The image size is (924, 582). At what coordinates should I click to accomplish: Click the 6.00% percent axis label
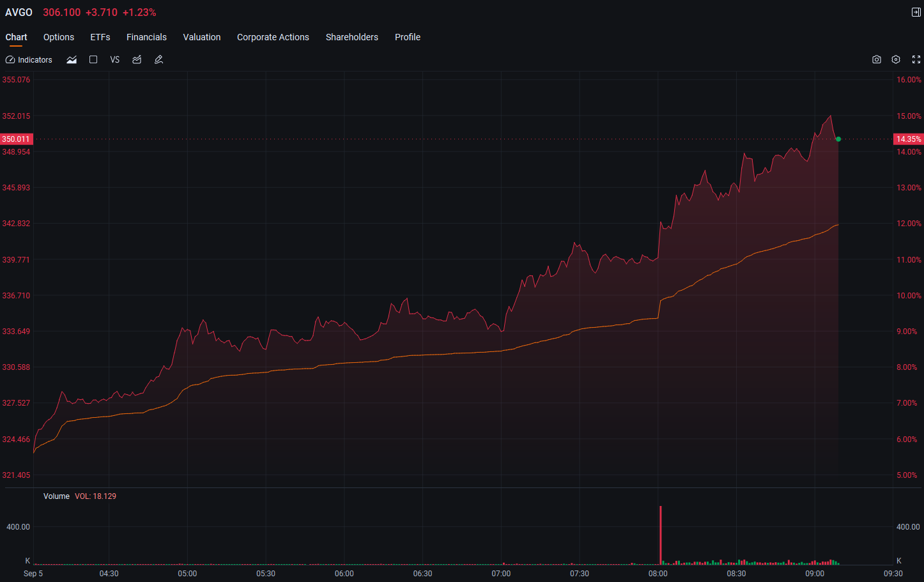click(907, 440)
